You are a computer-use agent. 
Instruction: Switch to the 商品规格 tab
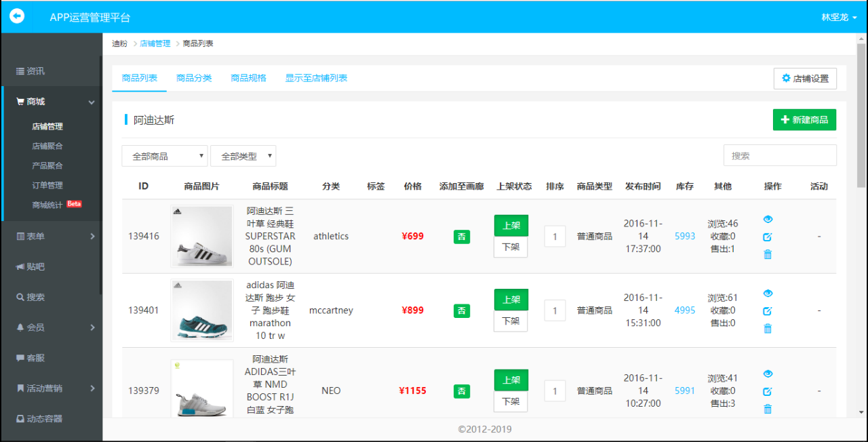pyautogui.click(x=248, y=78)
